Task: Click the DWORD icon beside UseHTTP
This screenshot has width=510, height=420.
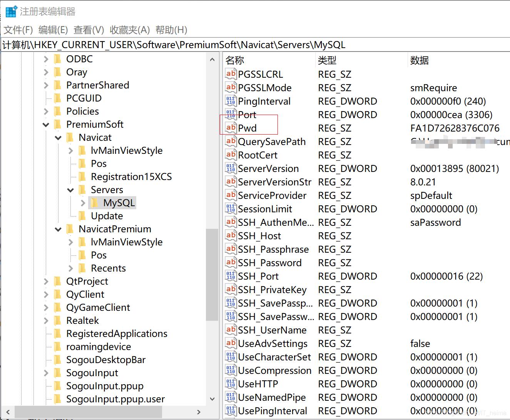Action: pos(231,383)
